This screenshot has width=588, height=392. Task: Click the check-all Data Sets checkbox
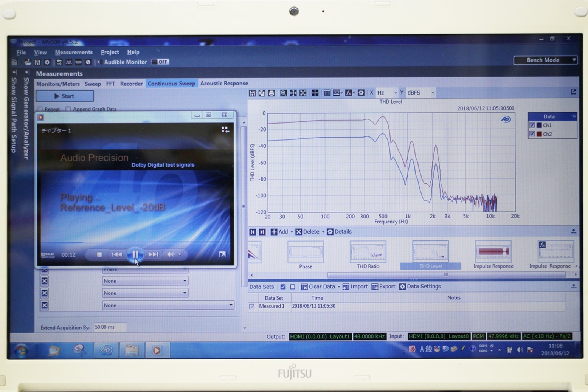[283, 287]
